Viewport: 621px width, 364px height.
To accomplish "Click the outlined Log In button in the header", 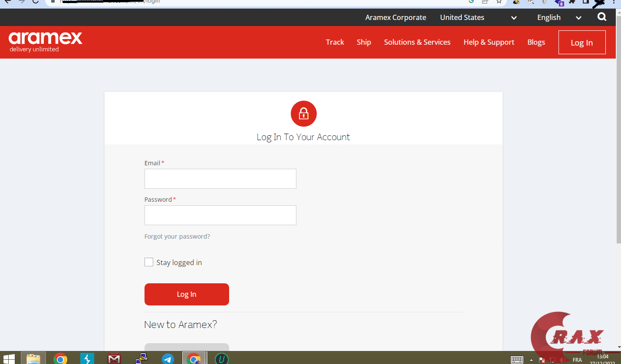I will (582, 42).
